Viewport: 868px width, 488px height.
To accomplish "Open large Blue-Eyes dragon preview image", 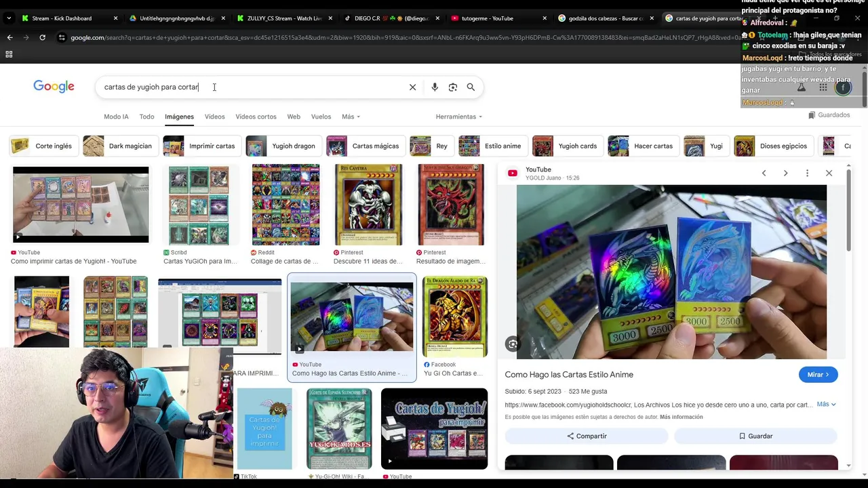I will [x=671, y=272].
